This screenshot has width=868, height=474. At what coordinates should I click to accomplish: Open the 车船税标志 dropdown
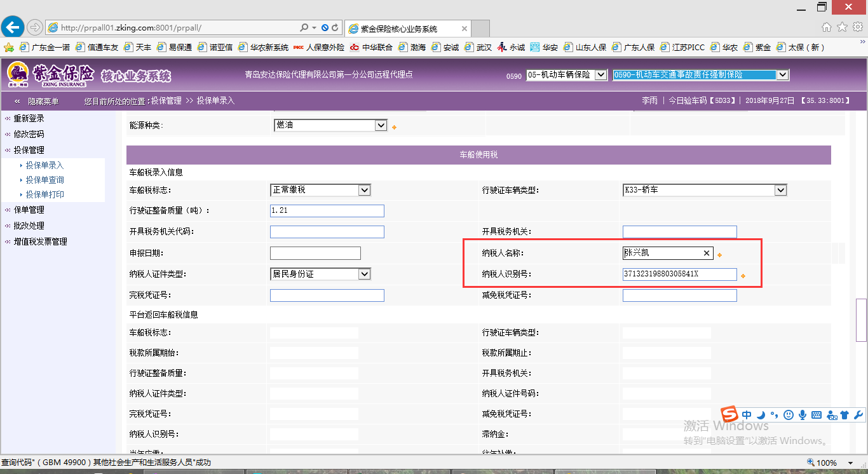pos(364,190)
